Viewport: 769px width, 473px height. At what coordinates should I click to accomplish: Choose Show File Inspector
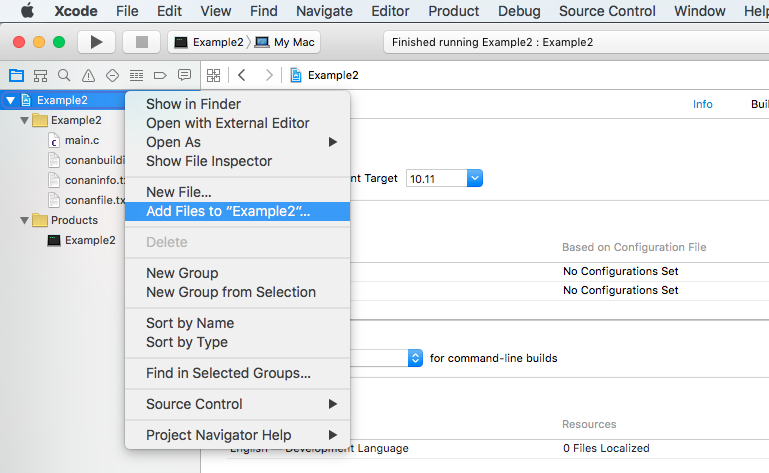point(237,161)
